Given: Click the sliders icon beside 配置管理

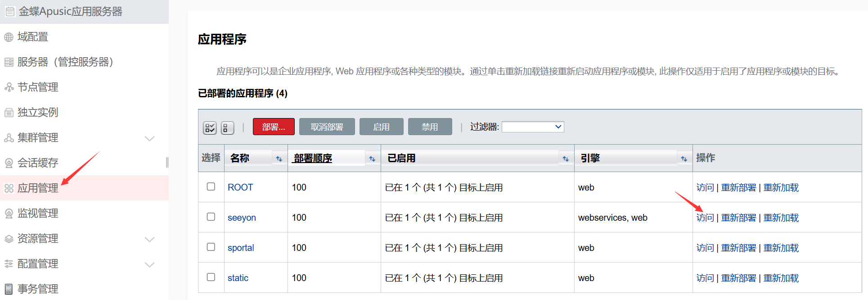Looking at the screenshot, I should 9,264.
